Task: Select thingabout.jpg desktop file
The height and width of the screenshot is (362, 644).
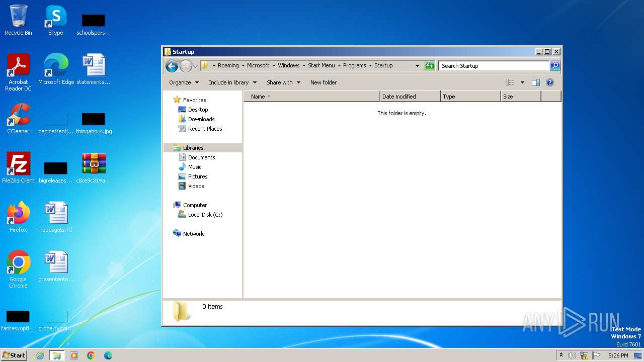Action: [94, 123]
